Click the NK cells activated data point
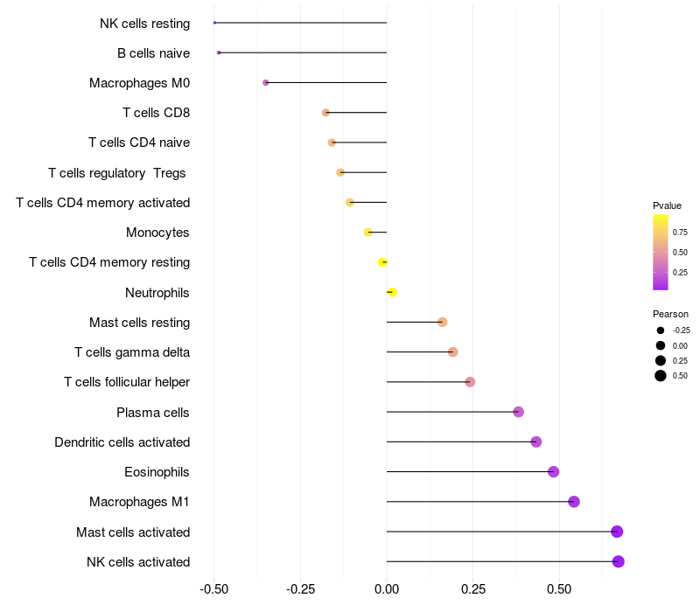The width and height of the screenshot is (700, 612). 618,561
